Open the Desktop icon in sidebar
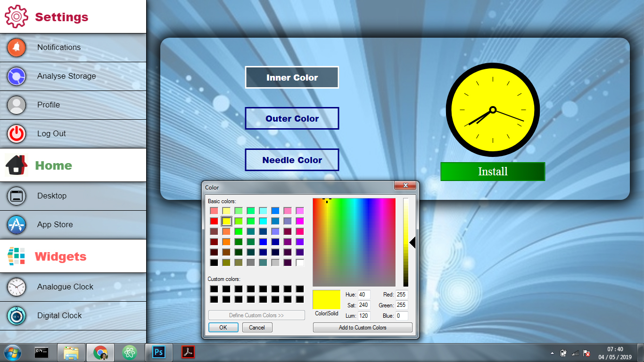 [x=17, y=196]
